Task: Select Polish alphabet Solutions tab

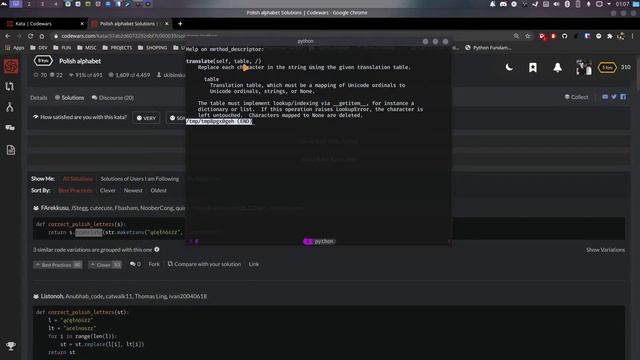Action: [x=127, y=24]
